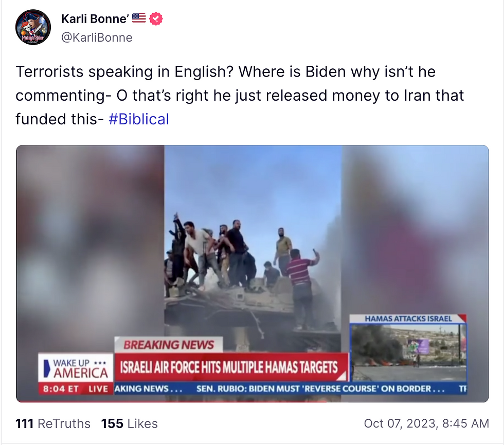Click the Breaking News banner label
Screen dimensions: 504x445
tap(169, 345)
